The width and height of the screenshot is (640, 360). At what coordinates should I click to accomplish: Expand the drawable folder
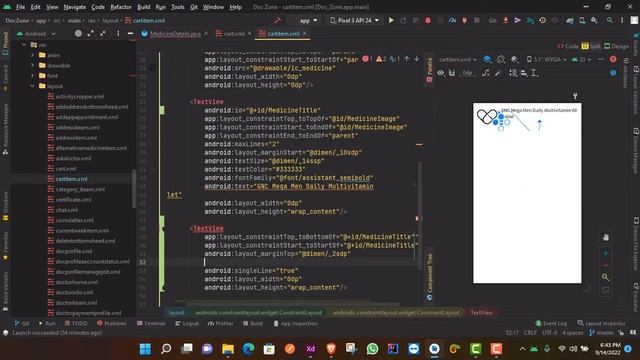pos(33,65)
